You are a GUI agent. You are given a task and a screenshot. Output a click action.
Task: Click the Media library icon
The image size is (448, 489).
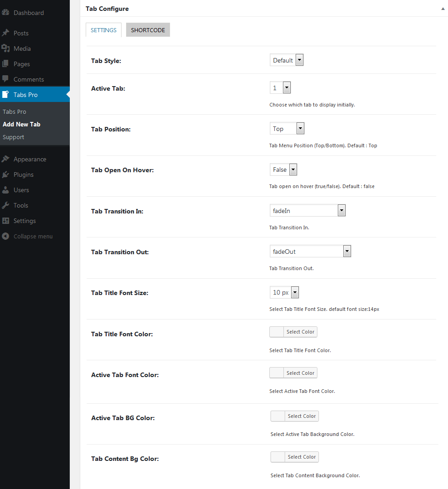click(x=5, y=48)
